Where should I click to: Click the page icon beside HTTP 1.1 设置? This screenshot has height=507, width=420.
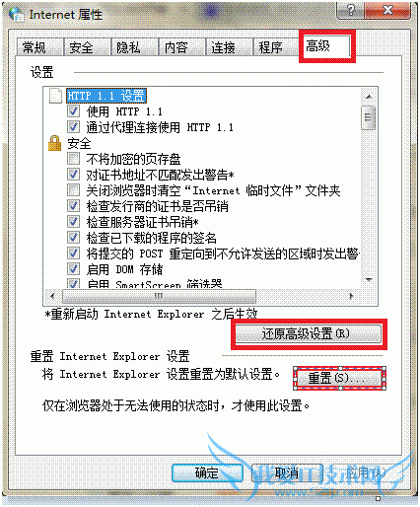point(55,96)
